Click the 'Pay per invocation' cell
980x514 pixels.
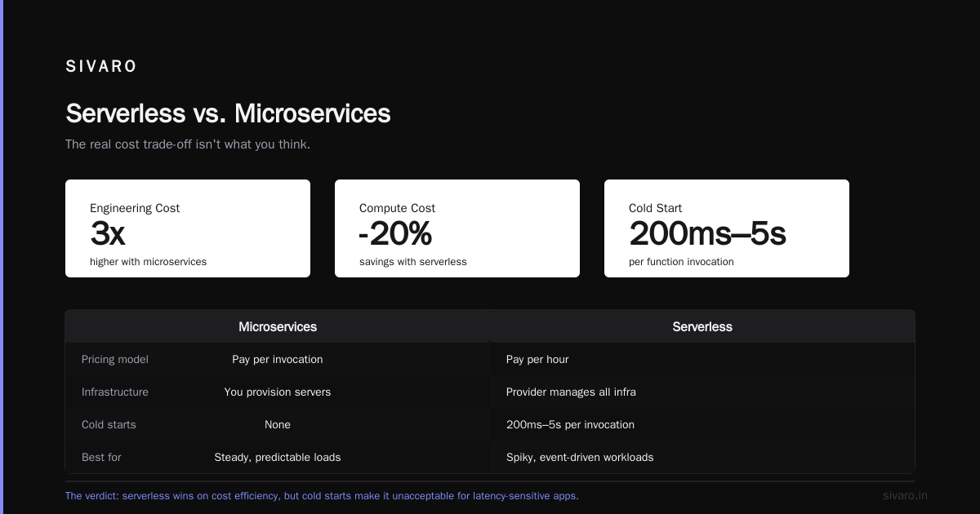pos(278,359)
